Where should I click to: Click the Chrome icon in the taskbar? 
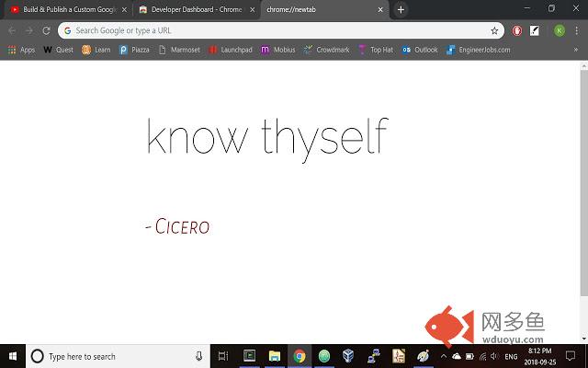300,356
